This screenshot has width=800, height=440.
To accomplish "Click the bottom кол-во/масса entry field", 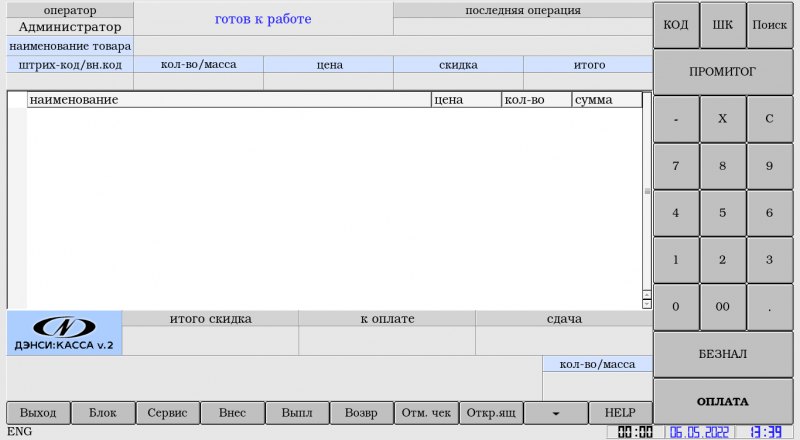I will point(597,386).
